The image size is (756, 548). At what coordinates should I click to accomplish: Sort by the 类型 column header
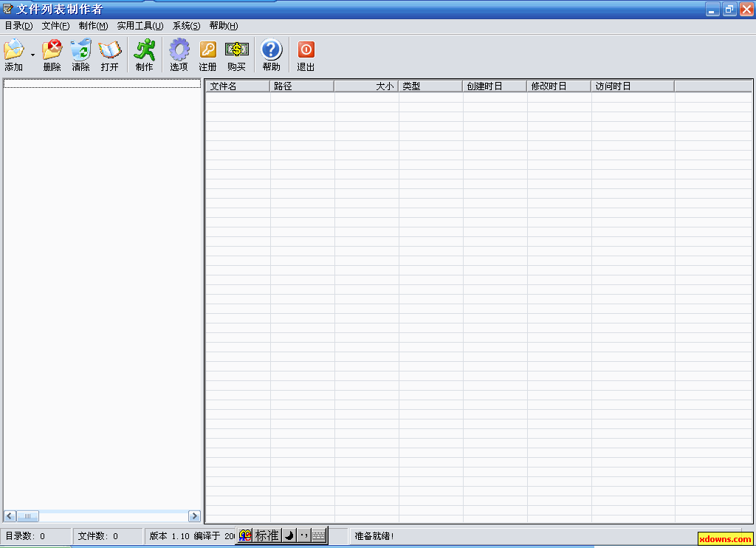click(x=430, y=86)
